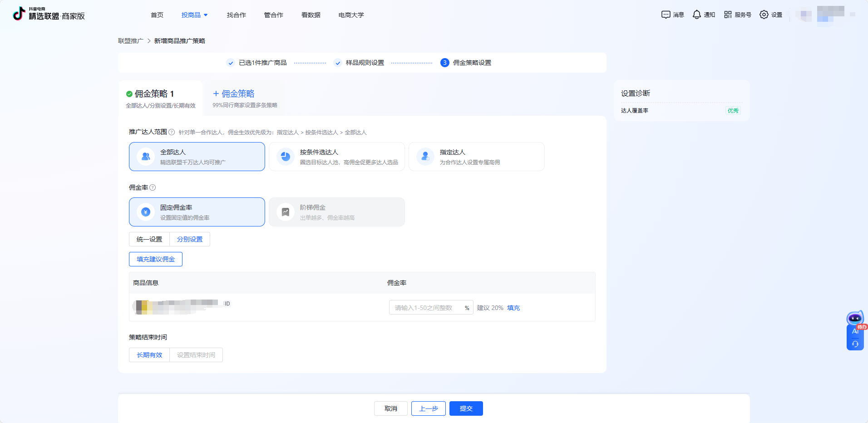Choose 设置结束时间 option
Screen dimensions: 868x423
196,355
